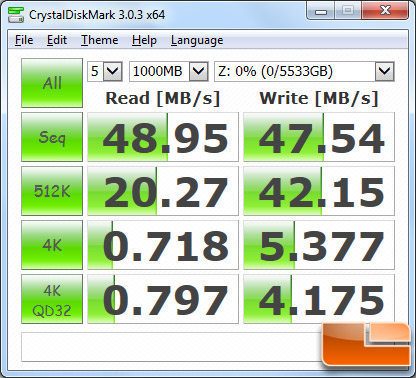Viewport: 416px width, 378px height.
Task: Open the Theme menu
Action: (x=100, y=40)
